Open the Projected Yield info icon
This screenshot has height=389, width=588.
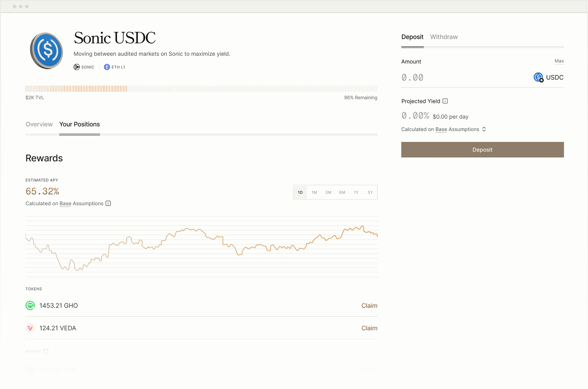click(445, 101)
